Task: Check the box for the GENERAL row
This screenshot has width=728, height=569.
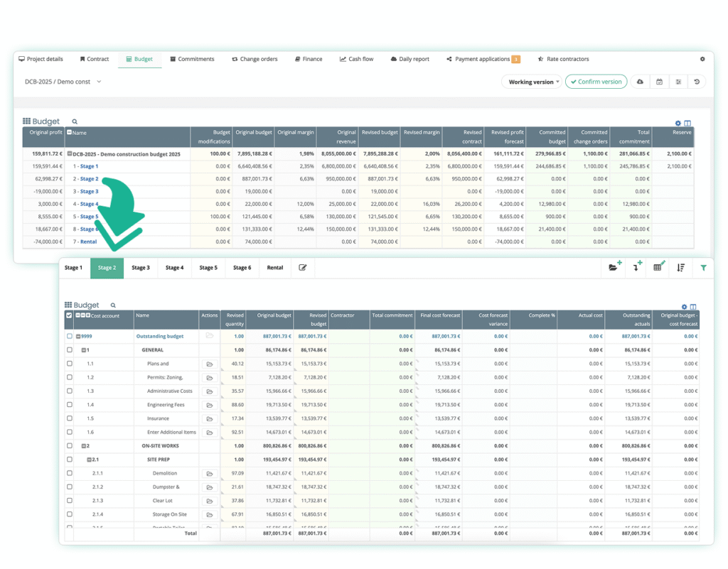Action: click(69, 349)
